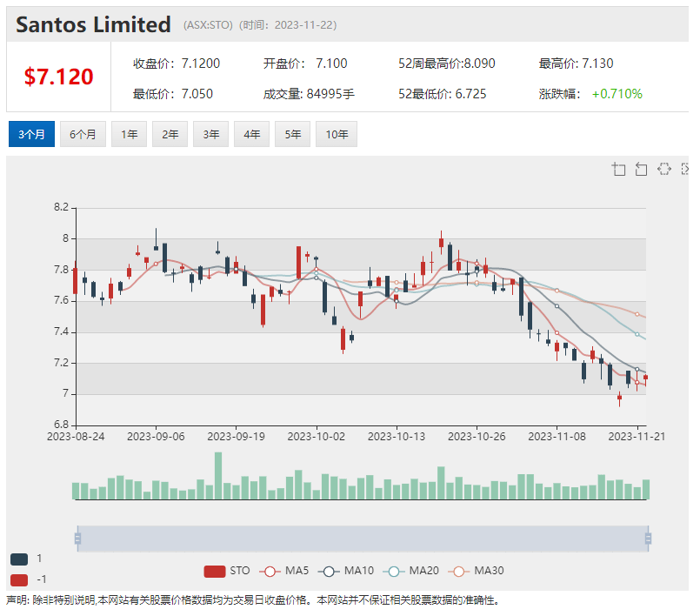Click the tallest green volume bar
The image size is (700, 616).
click(x=217, y=476)
